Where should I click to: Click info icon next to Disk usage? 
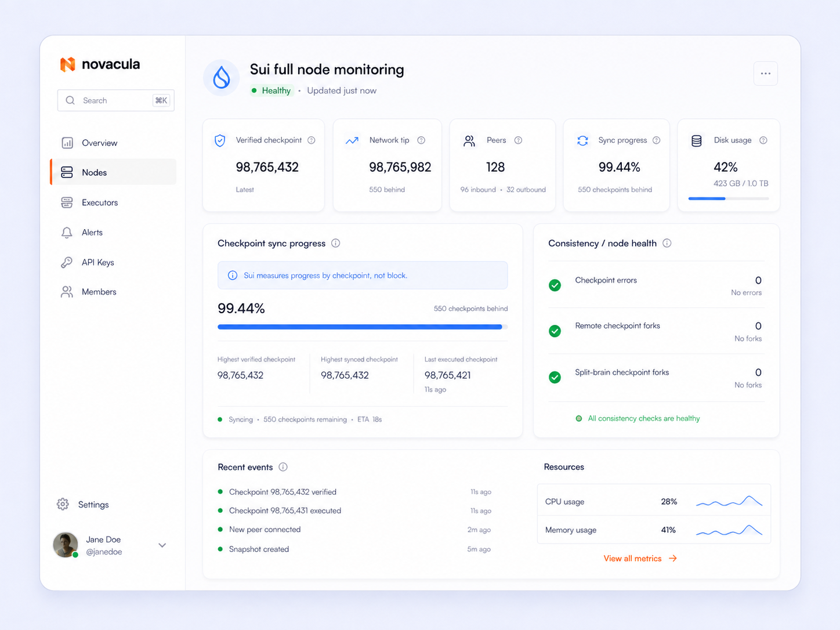pyautogui.click(x=763, y=140)
